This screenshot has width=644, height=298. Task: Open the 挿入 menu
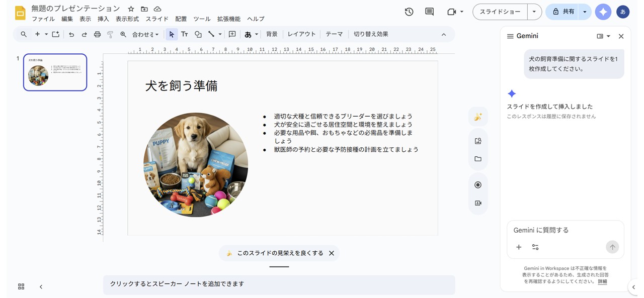tap(103, 19)
